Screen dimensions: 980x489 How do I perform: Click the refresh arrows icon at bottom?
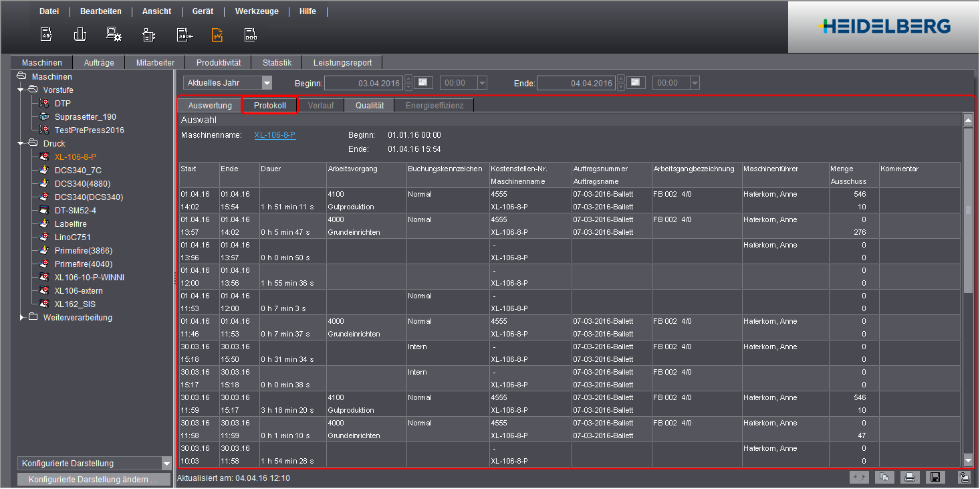click(x=859, y=477)
